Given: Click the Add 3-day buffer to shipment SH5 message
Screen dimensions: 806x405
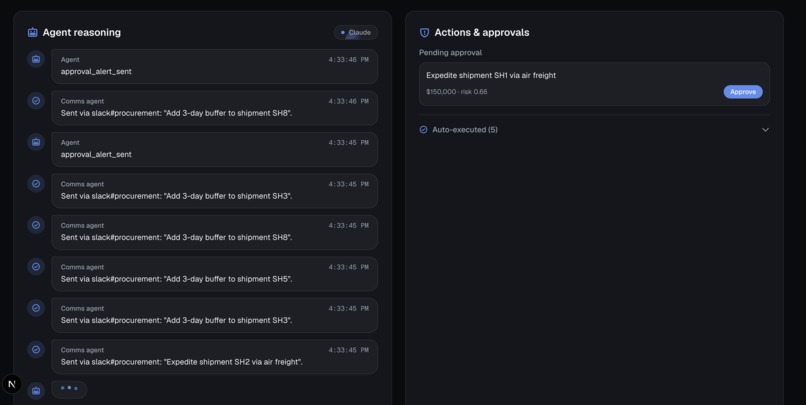Looking at the screenshot, I should 214,273.
